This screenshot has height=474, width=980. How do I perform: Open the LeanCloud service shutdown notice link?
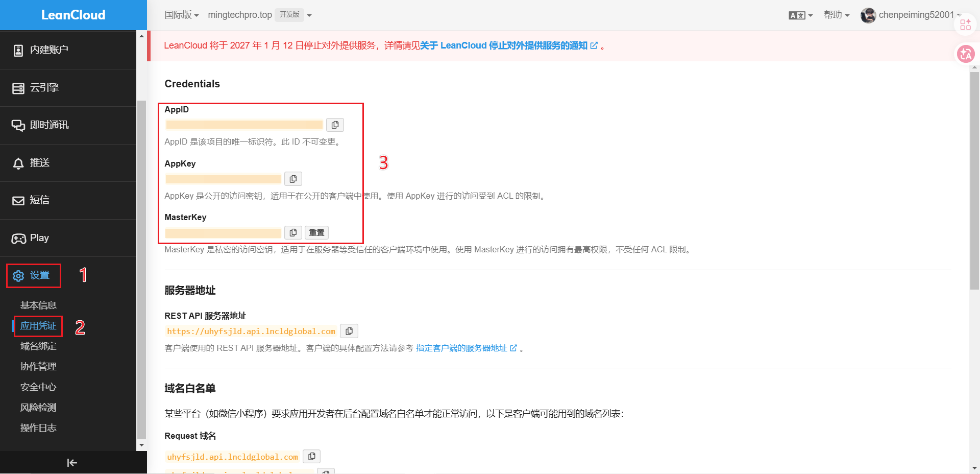pyautogui.click(x=508, y=45)
